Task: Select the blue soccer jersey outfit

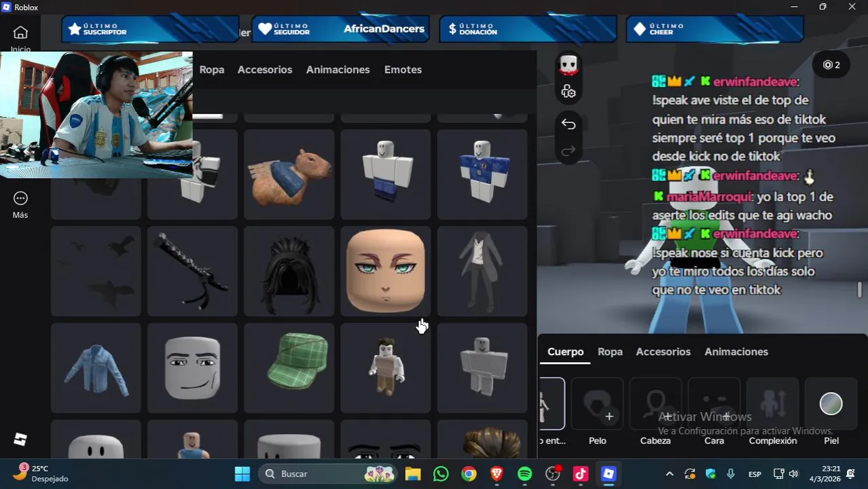Action: point(482,174)
